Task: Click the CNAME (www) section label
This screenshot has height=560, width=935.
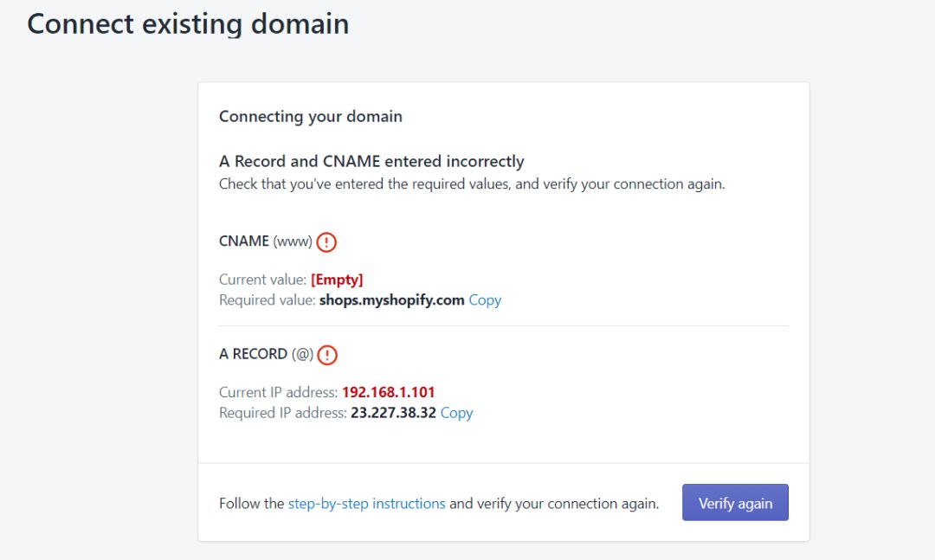Action: [x=265, y=241]
